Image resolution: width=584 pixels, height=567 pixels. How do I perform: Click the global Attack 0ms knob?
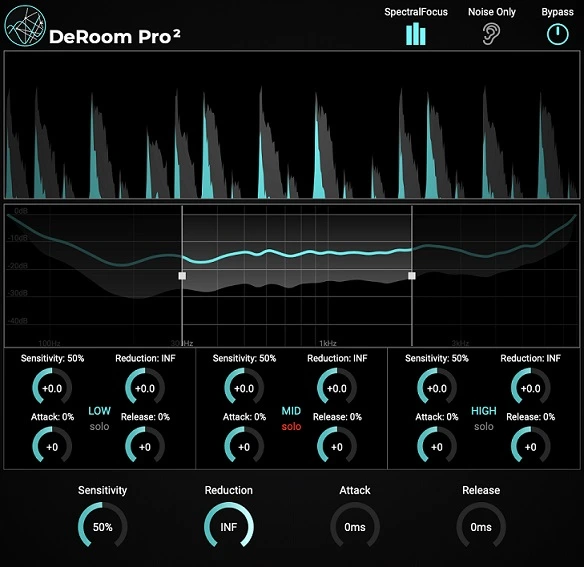[355, 525]
